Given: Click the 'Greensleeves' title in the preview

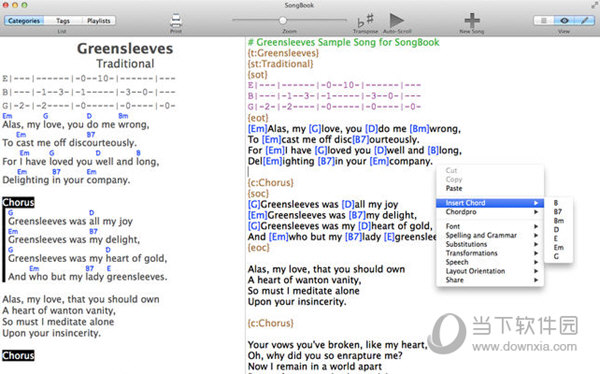Looking at the screenshot, I should click(x=125, y=49).
